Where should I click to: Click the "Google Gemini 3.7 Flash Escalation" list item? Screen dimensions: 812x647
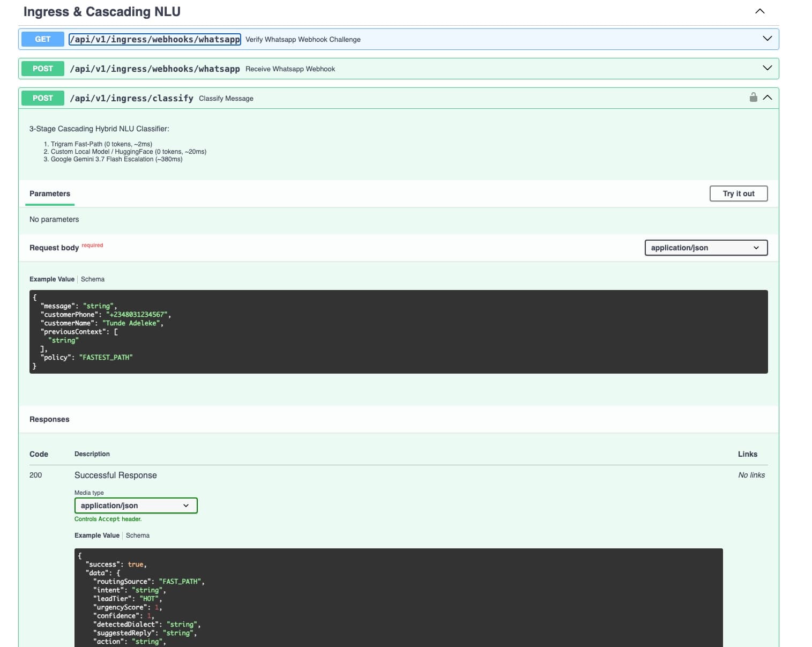pos(116,159)
